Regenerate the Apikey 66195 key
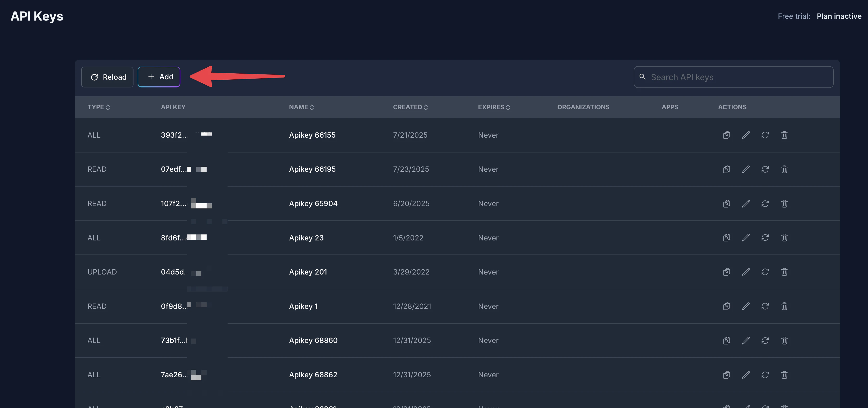Viewport: 868px width, 408px height. point(765,169)
